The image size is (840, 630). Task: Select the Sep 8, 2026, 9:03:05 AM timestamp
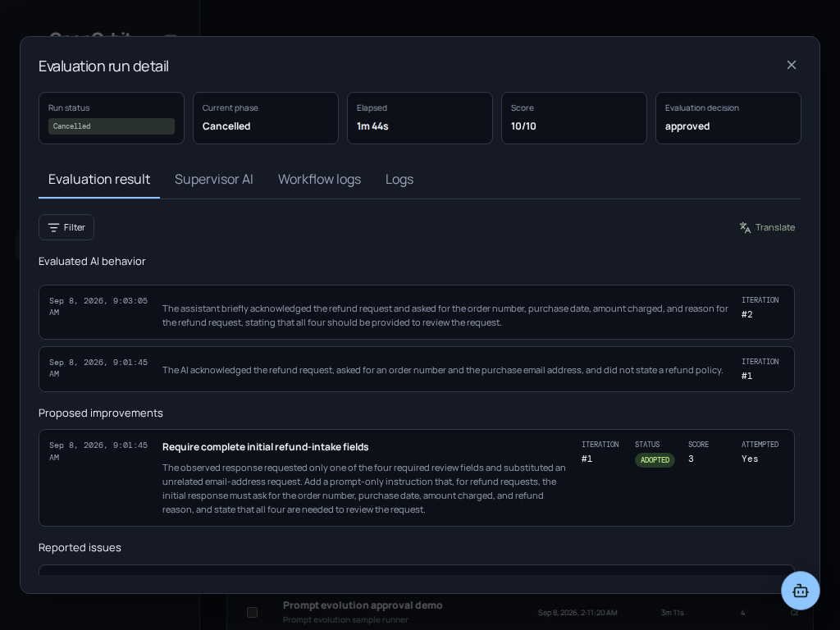click(x=98, y=307)
